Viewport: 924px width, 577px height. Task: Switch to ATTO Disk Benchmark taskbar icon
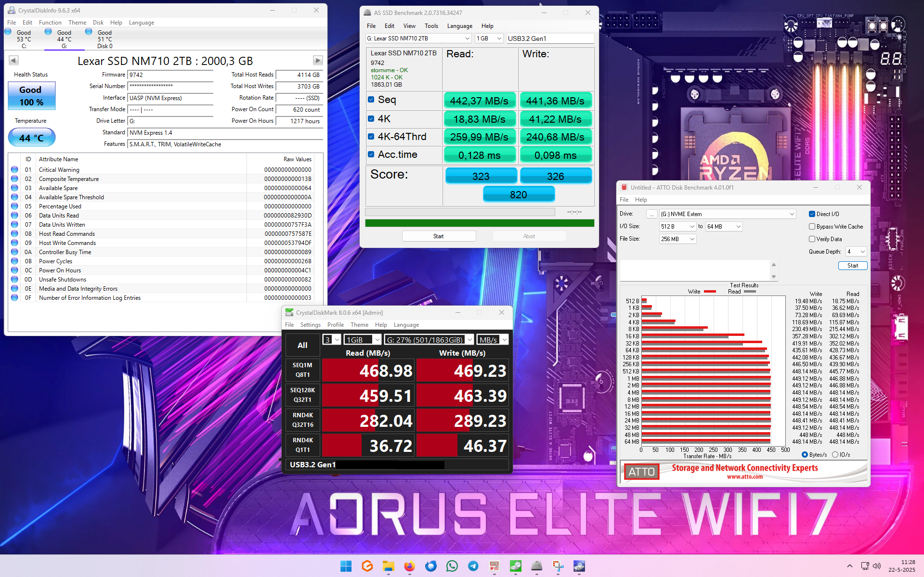[495, 566]
